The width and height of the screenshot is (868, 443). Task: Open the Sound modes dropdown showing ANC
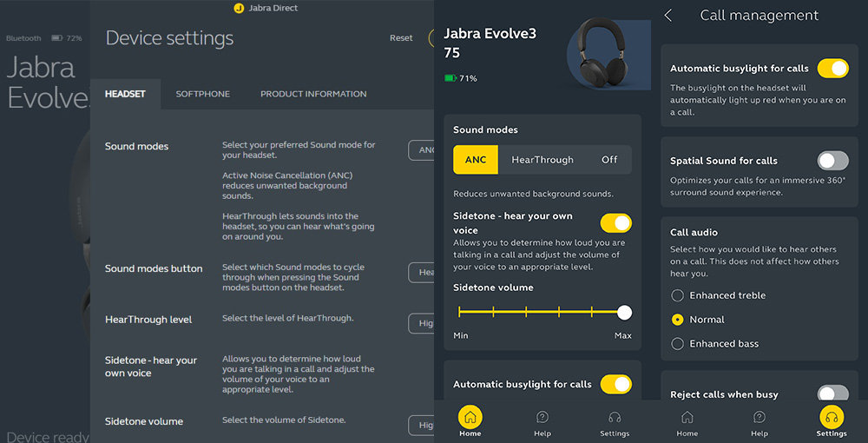(421, 150)
